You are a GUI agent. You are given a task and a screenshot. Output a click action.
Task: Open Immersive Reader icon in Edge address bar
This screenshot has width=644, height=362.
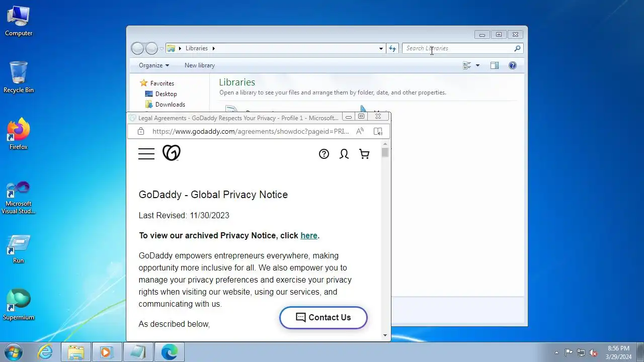[378, 131]
